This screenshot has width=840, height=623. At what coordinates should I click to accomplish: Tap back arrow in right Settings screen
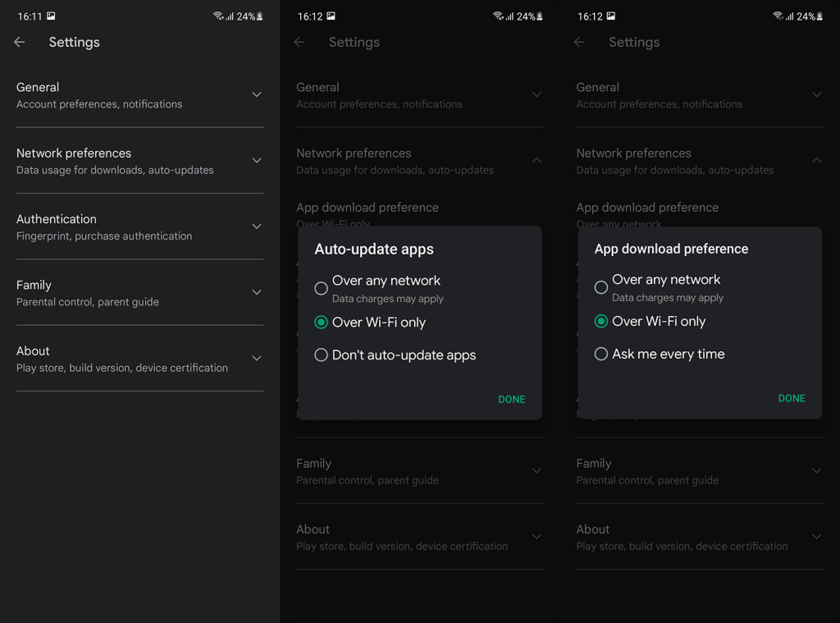coord(579,42)
